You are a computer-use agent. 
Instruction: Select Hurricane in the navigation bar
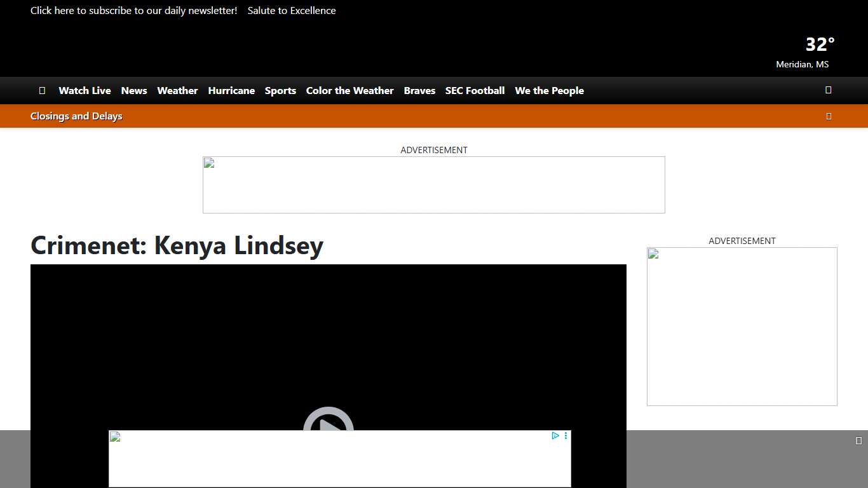[x=231, y=91]
